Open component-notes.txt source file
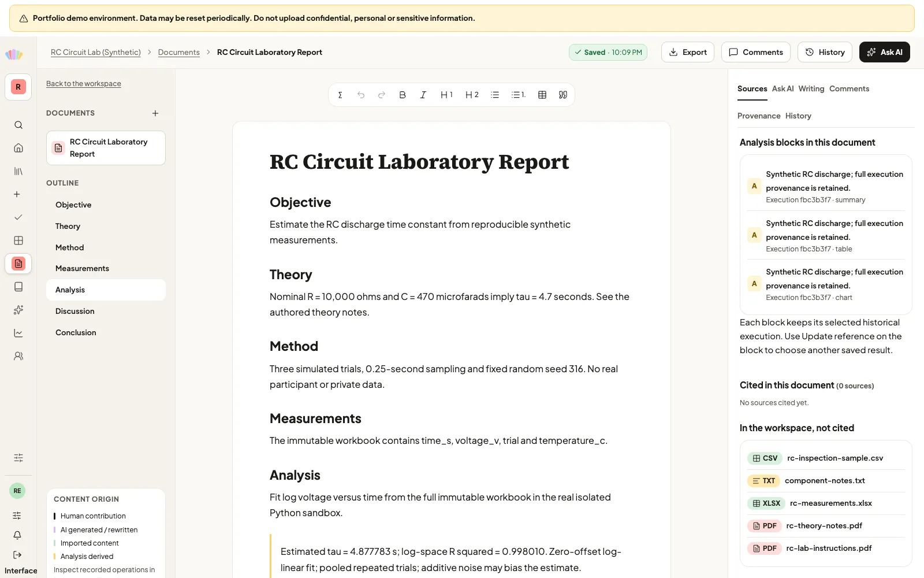This screenshot has height=578, width=924. (x=826, y=481)
